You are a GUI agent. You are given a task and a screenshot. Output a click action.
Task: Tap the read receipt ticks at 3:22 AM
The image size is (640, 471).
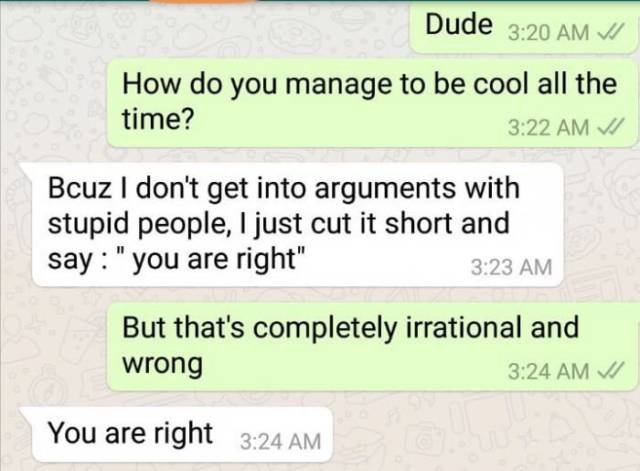tap(610, 126)
